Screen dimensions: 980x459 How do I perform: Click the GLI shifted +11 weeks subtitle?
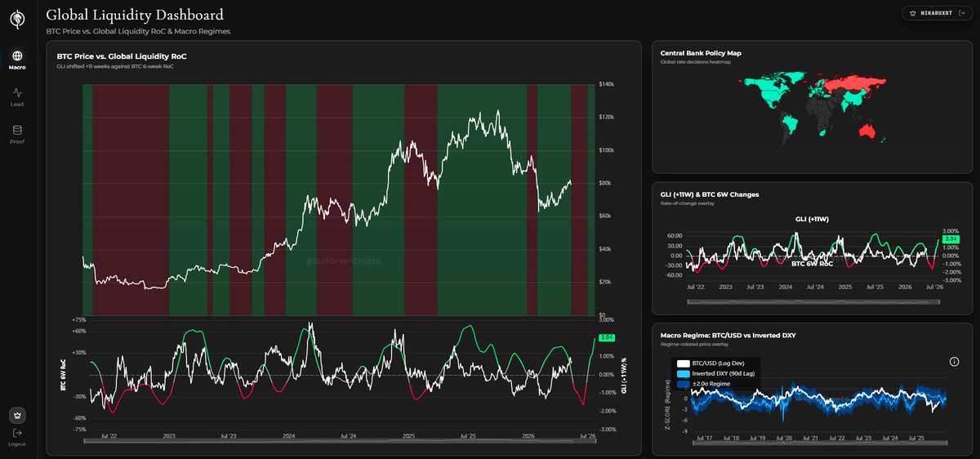(115, 65)
